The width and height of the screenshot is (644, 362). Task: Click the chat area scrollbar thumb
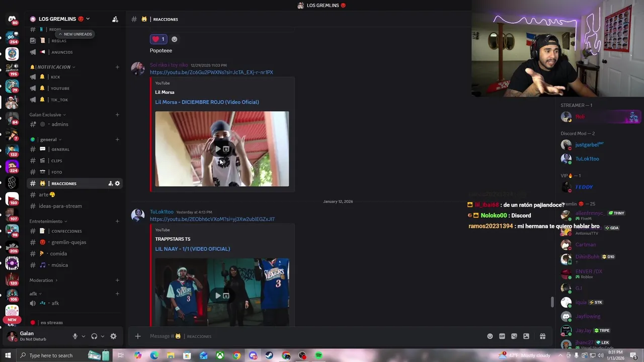point(552,302)
